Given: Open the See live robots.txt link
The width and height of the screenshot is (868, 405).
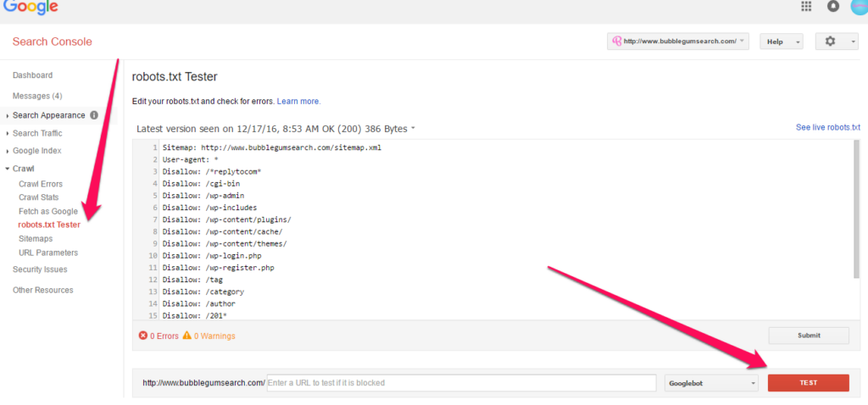Looking at the screenshot, I should 827,127.
